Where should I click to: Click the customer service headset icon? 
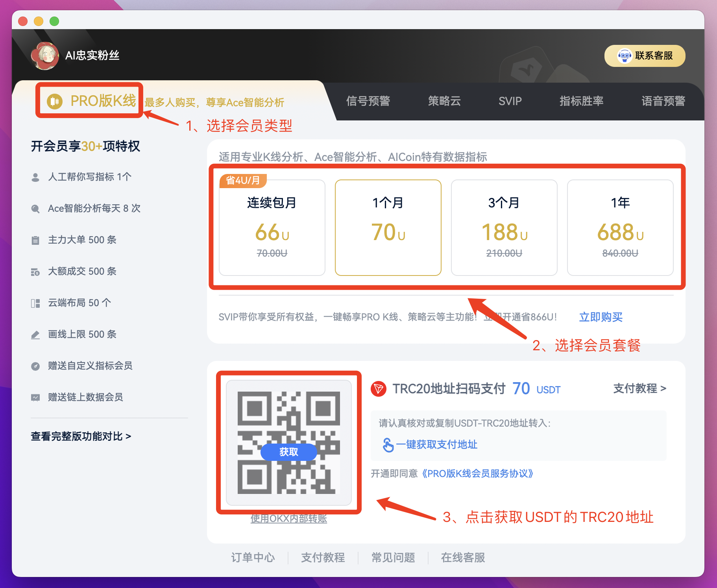point(624,56)
